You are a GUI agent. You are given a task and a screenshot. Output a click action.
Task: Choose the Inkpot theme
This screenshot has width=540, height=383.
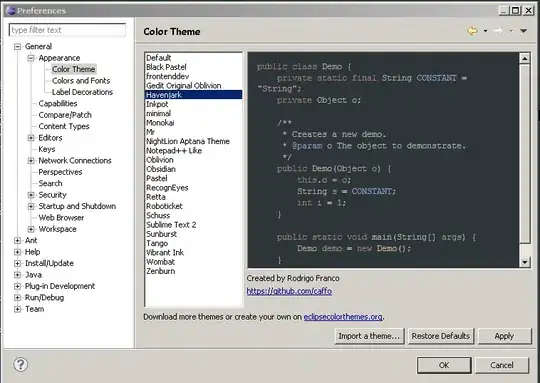pos(193,104)
